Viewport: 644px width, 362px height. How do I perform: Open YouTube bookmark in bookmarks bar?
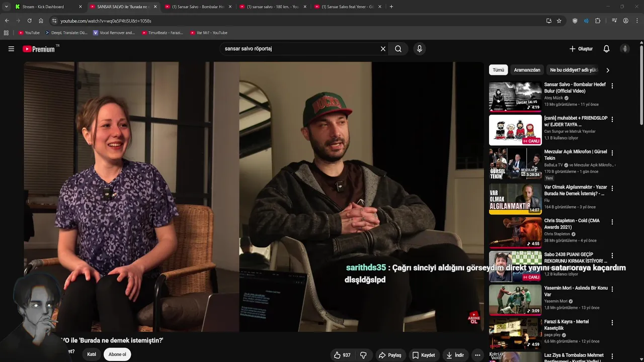pos(29,33)
